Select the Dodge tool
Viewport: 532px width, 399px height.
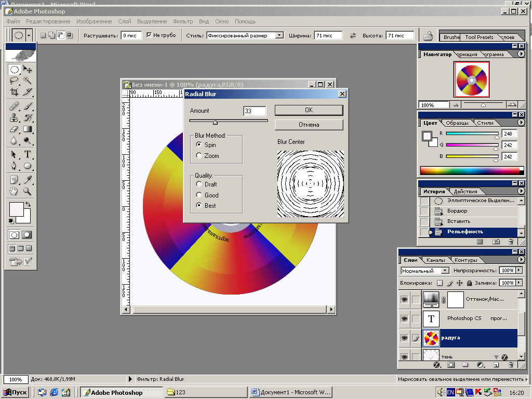point(28,140)
